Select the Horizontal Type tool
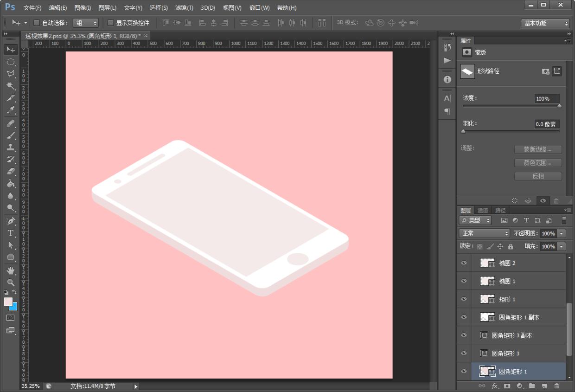 (11, 233)
